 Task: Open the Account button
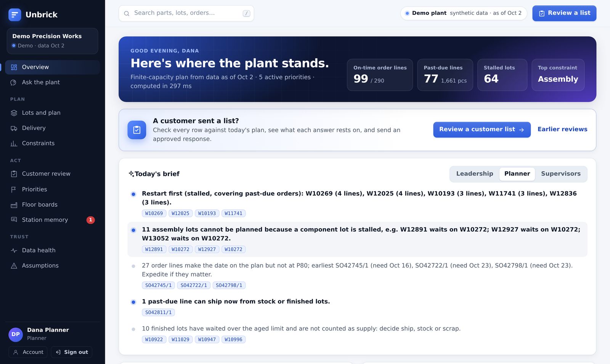click(x=28, y=352)
